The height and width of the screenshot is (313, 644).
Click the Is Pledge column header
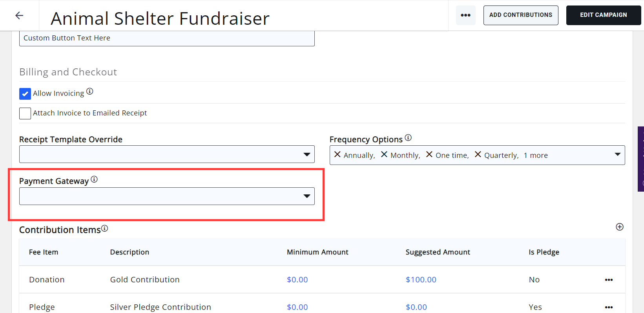tap(544, 252)
